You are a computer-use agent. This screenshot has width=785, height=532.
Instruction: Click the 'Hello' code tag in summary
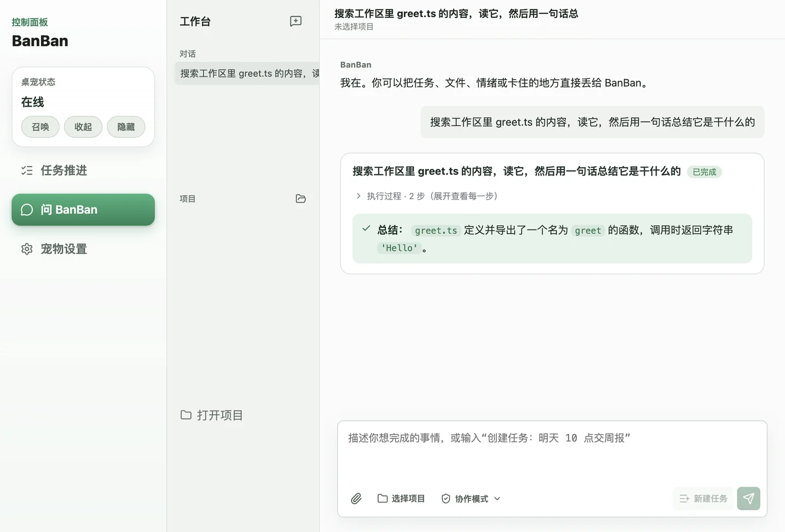click(399, 248)
